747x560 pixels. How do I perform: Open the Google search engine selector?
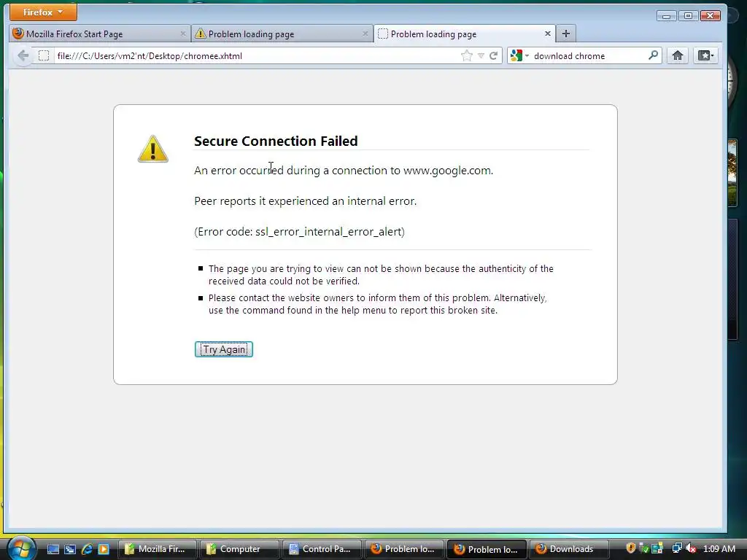tap(519, 55)
